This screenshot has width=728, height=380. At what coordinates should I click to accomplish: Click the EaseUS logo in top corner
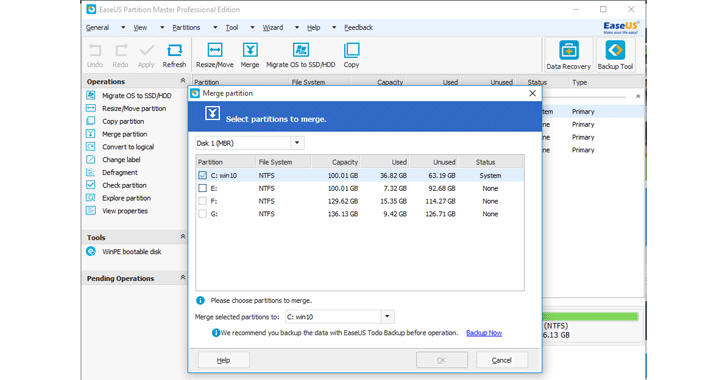621,27
